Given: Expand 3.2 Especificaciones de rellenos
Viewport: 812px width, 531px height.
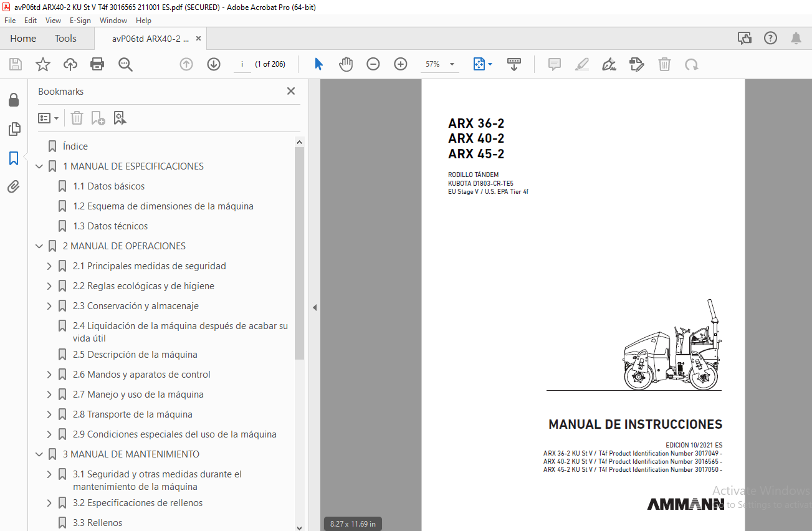Looking at the screenshot, I should (x=49, y=503).
